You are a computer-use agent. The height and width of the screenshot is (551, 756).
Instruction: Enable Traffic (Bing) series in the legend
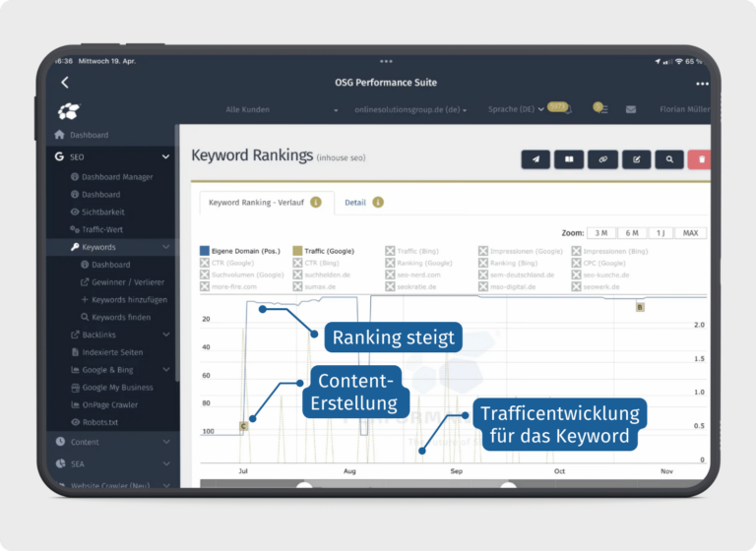point(412,251)
